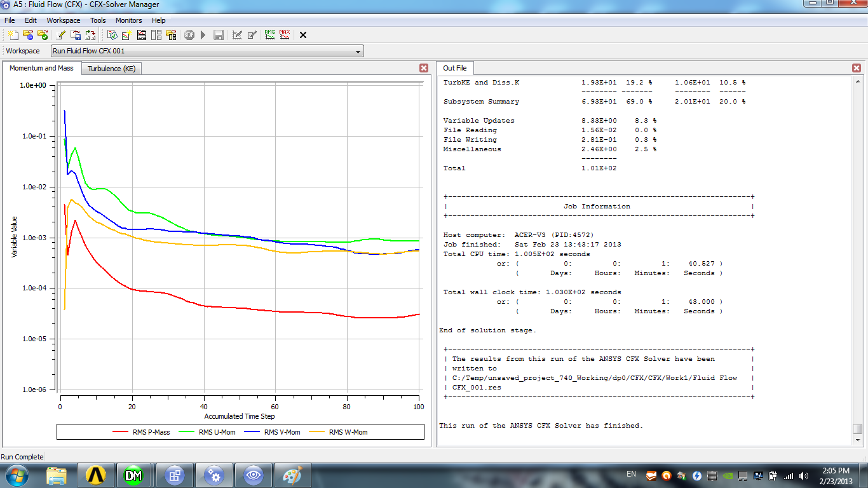The width and height of the screenshot is (868, 488).
Task: Click the text output window icon
Action: pos(142,35)
